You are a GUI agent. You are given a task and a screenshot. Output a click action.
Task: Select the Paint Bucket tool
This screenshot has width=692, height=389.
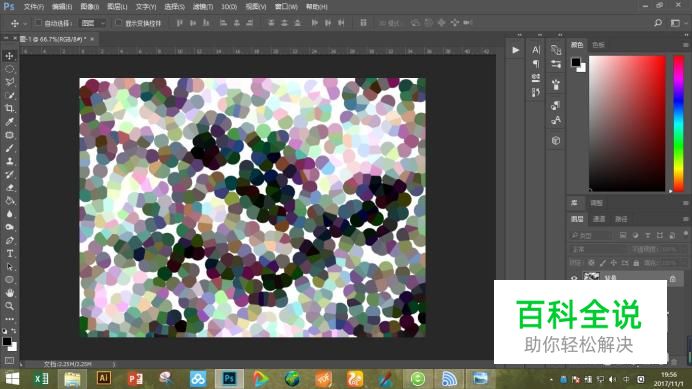[x=9, y=201]
